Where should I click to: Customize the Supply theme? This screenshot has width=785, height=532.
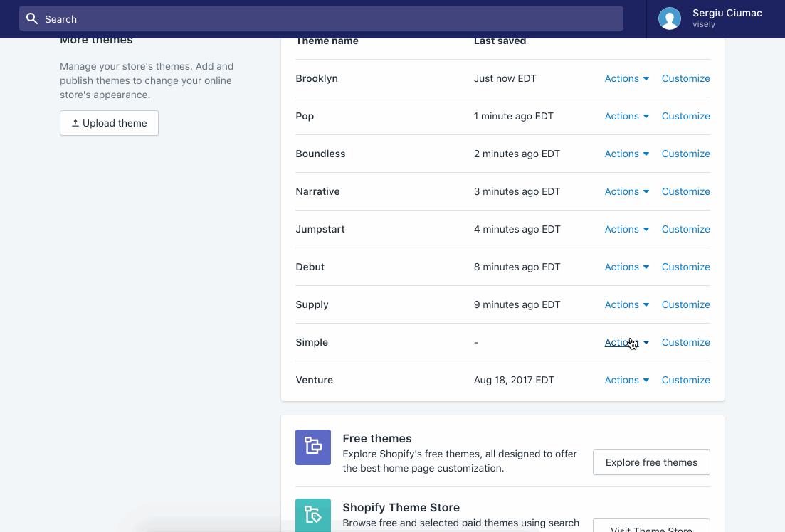click(x=685, y=305)
